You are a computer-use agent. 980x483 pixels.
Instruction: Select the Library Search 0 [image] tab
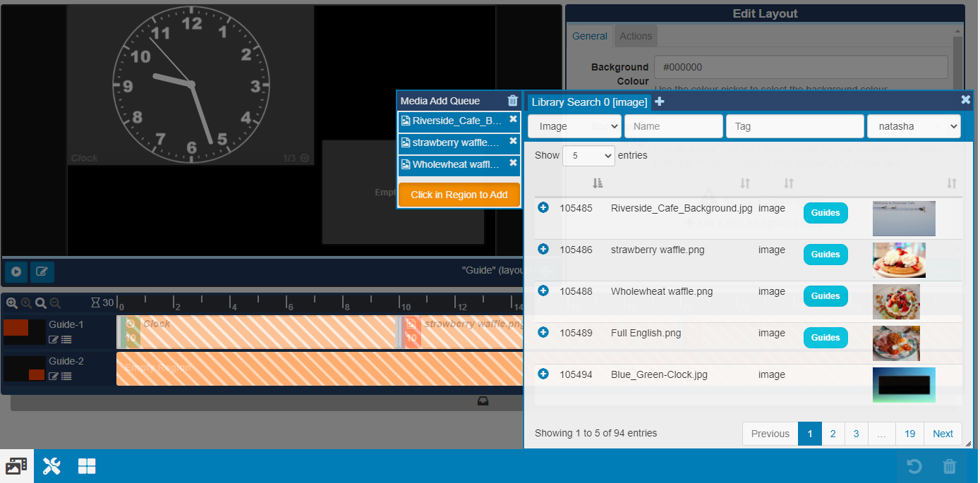pos(589,102)
